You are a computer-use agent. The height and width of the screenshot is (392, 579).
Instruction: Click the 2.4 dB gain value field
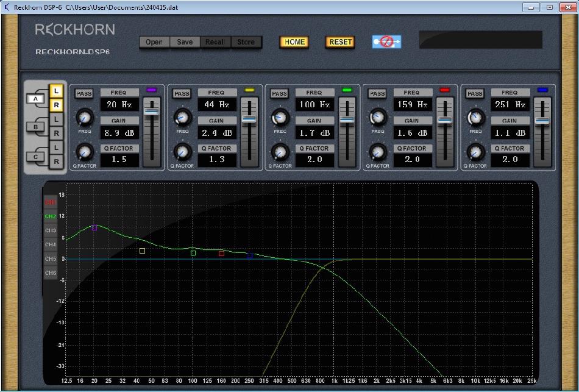[217, 133]
